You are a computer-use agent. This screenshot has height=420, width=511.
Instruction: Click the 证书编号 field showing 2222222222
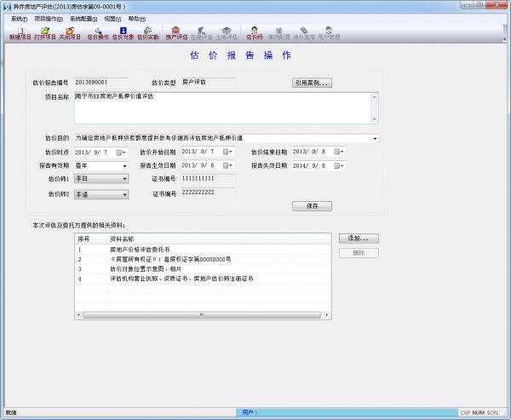pyautogui.click(x=208, y=193)
